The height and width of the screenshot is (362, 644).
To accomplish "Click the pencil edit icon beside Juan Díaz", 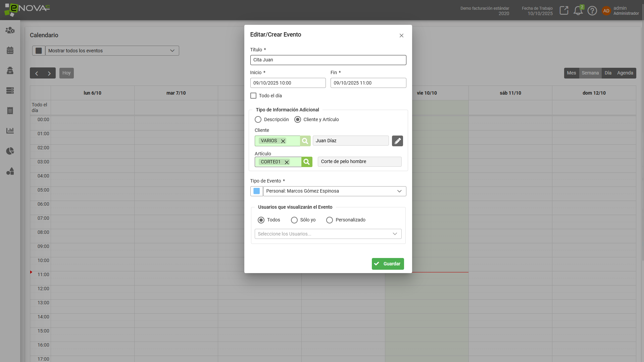I will pyautogui.click(x=397, y=141).
